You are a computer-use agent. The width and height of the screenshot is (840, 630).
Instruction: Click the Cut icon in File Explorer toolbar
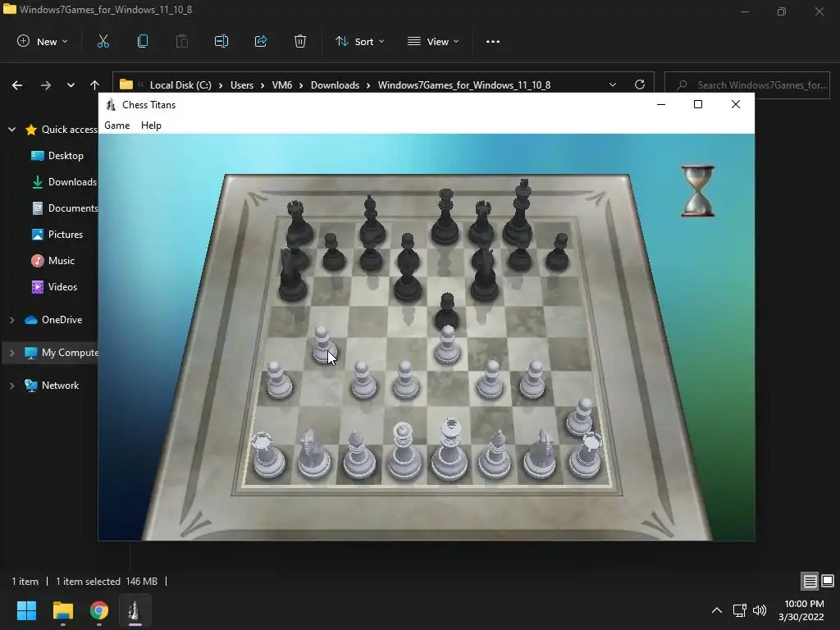[103, 41]
